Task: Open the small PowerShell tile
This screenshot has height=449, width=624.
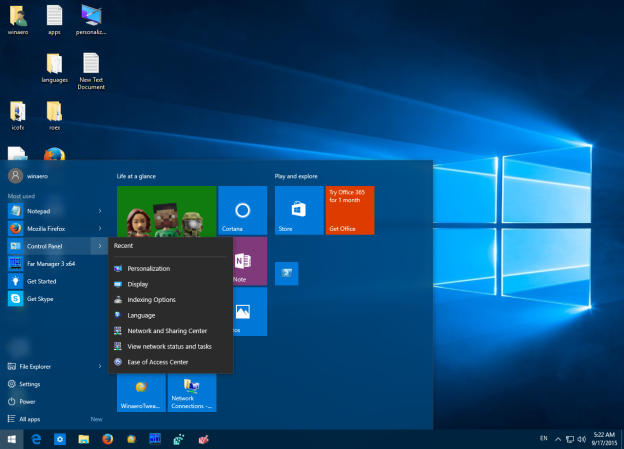Action: [x=287, y=273]
